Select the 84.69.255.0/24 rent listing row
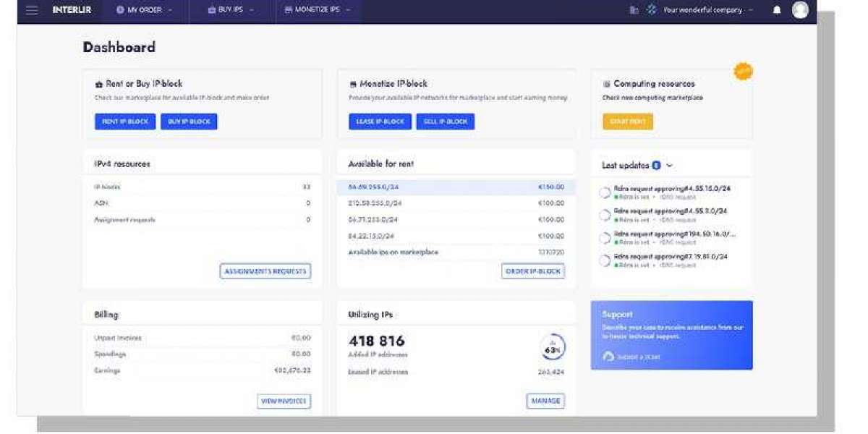Viewport: 868px width, 434px height. [456, 187]
